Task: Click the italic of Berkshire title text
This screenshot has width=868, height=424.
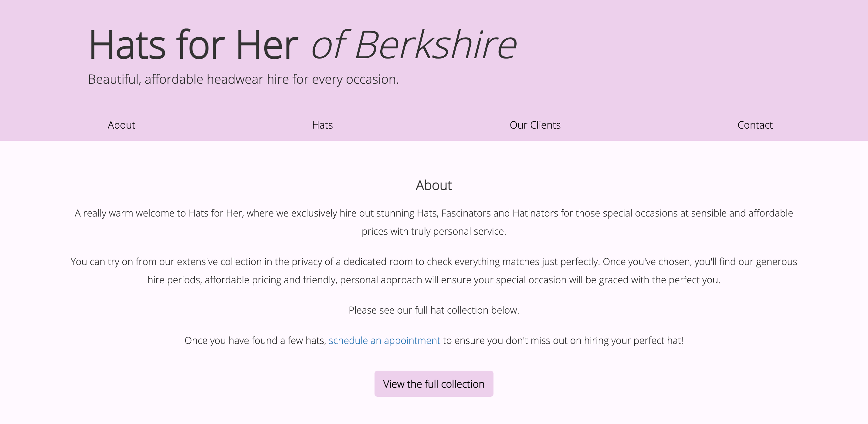Action: [x=414, y=45]
